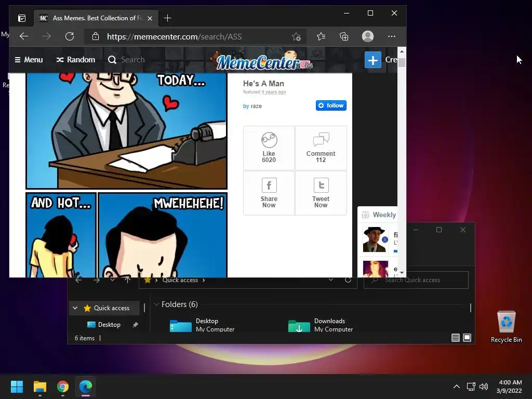The width and height of the screenshot is (532, 399).
Task: Click the File Explorer back arrow
Action: coord(79,280)
